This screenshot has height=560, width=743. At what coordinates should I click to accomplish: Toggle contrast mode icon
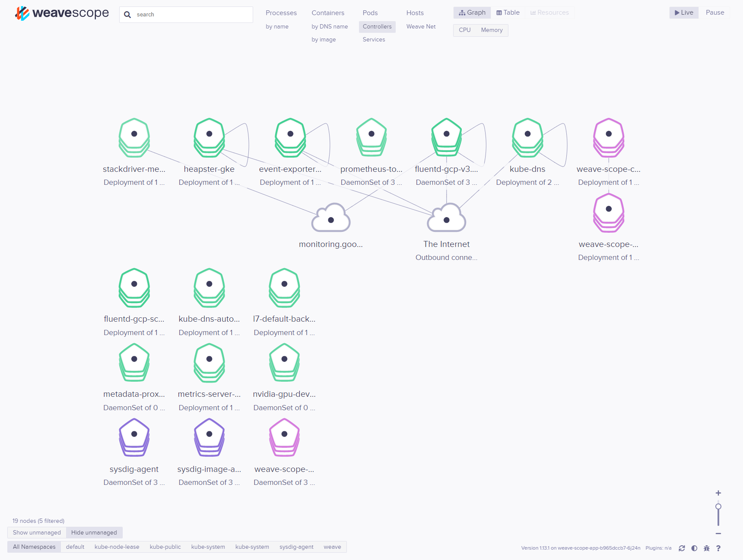click(694, 548)
